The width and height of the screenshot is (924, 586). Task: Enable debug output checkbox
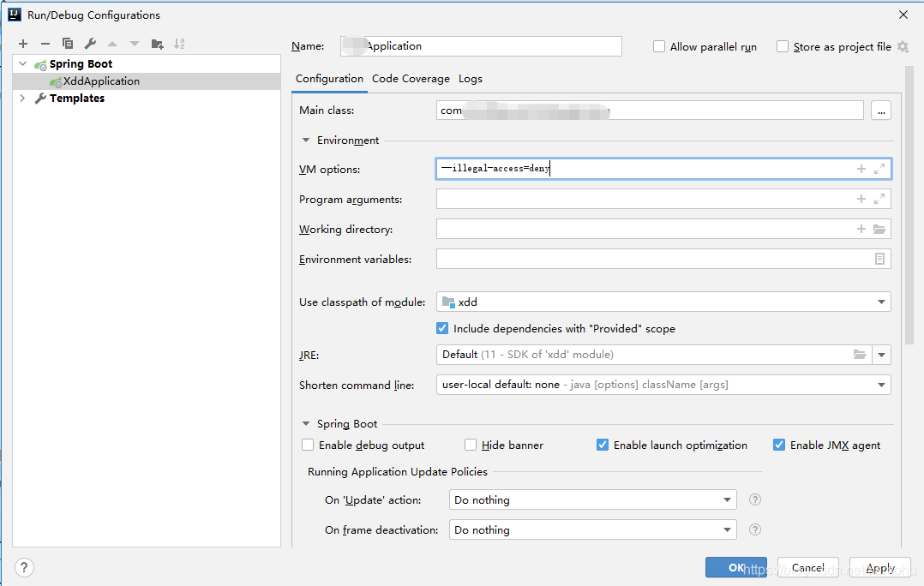[308, 445]
